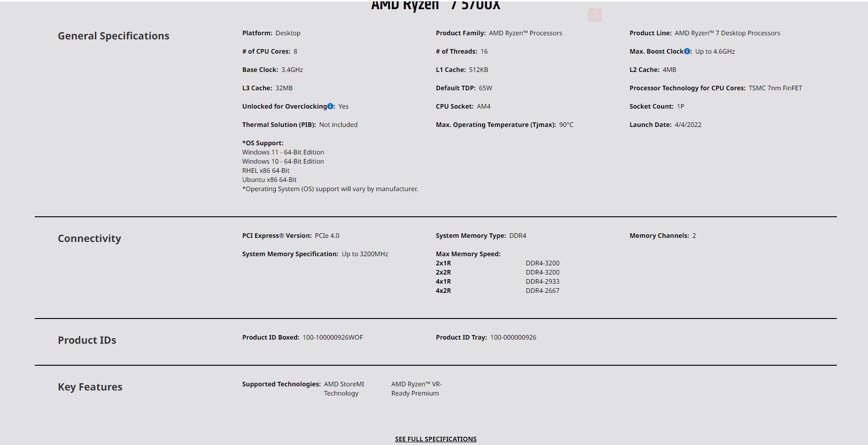This screenshot has width=868, height=445.
Task: Click the AMD StoreMI Technology text
Action: 344,389
